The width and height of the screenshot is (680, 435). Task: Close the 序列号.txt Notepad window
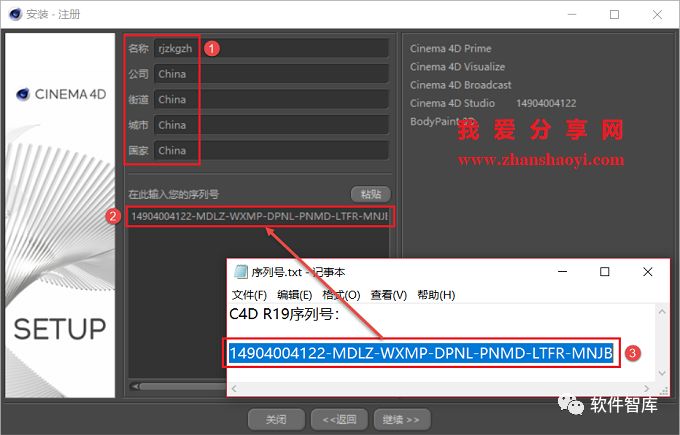point(647,272)
